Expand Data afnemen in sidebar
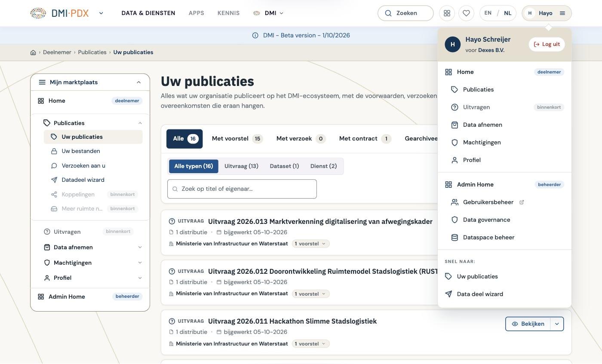 tap(140, 247)
